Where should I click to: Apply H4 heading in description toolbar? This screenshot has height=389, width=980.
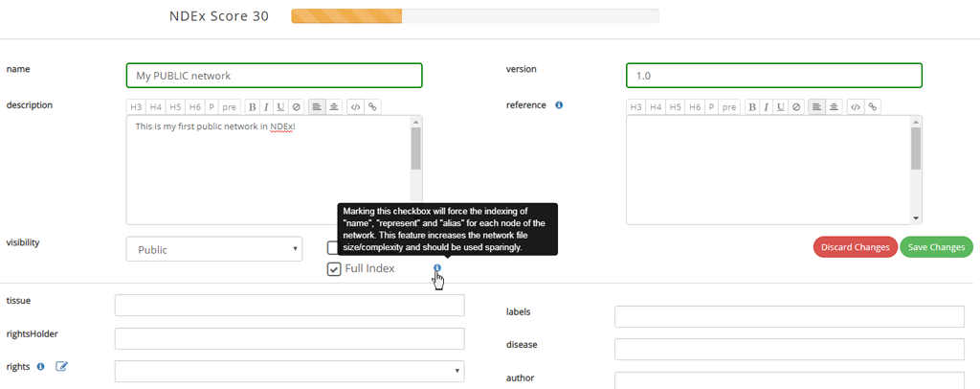pyautogui.click(x=156, y=107)
